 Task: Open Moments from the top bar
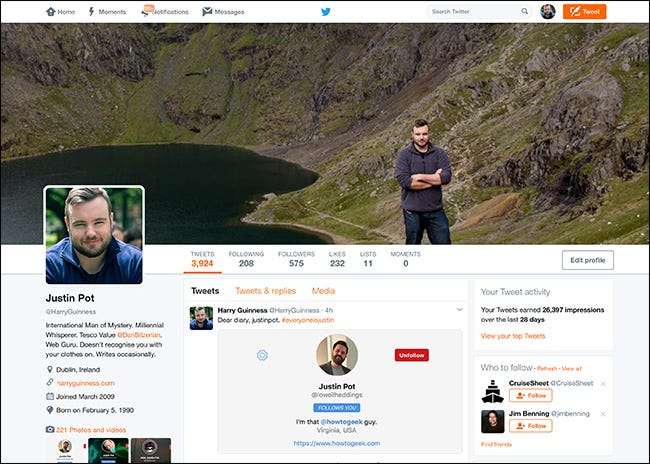(x=107, y=12)
